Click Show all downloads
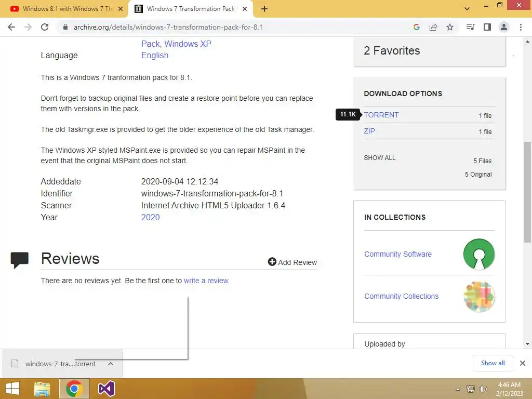Screen dimensions: 532x399 [x=493, y=363]
